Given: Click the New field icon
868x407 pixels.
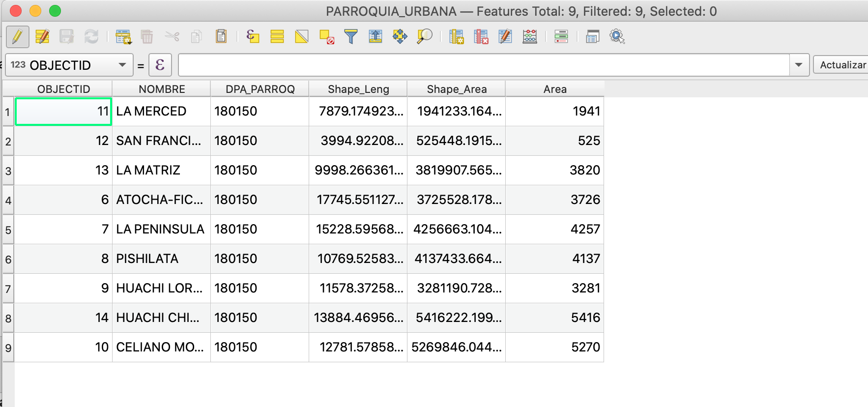Looking at the screenshot, I should [456, 37].
